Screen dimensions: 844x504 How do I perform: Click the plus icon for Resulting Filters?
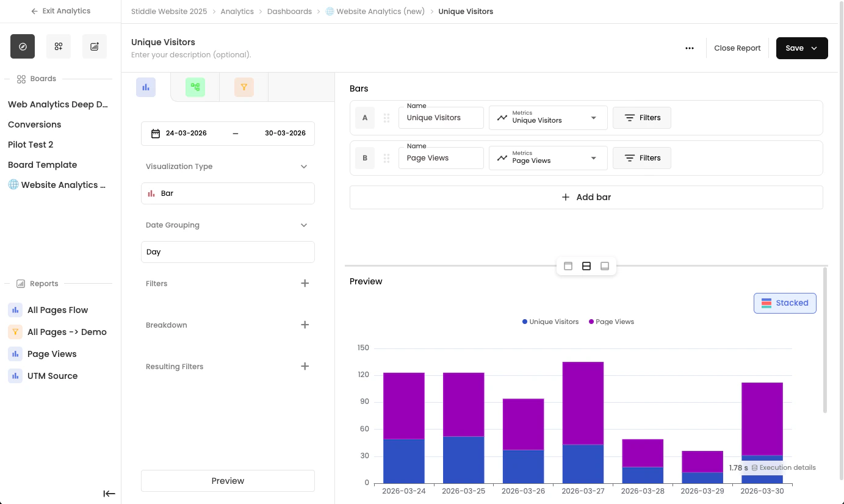[x=305, y=366]
